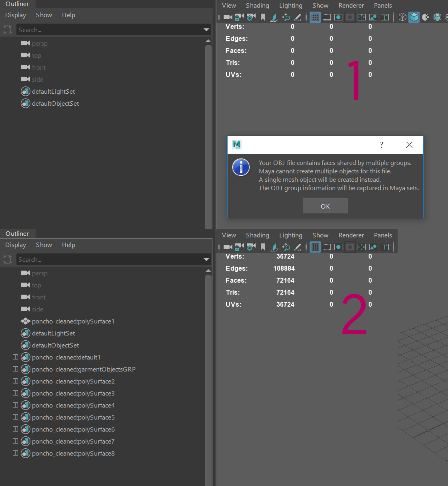
Task: Click Grease Pencil icon in zero-count viewport
Action: [298, 17]
